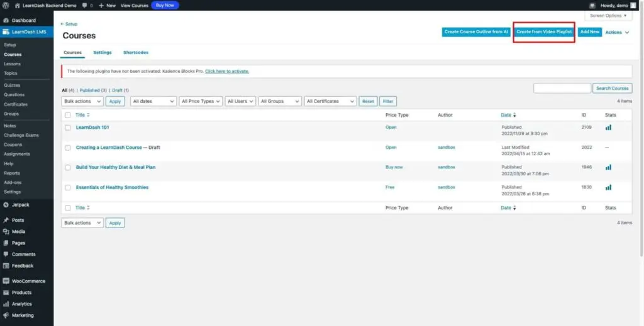Open the LearnDash Backend Demo home icon
Viewport: 644px width, 326px height.
17,6
